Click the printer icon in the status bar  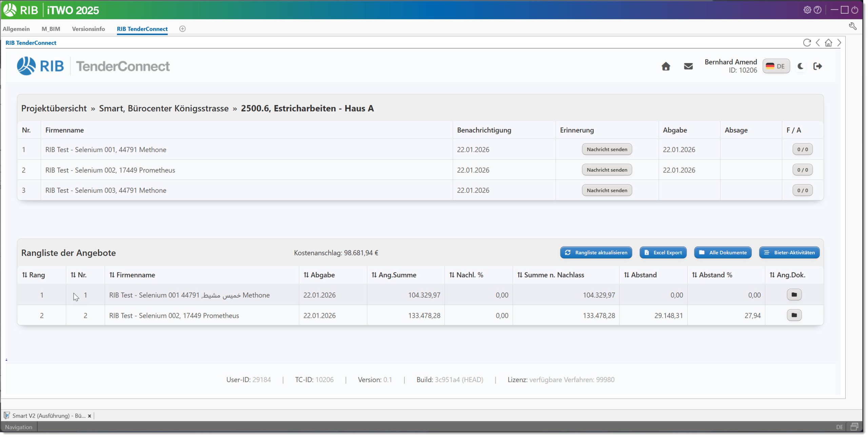(x=856, y=426)
